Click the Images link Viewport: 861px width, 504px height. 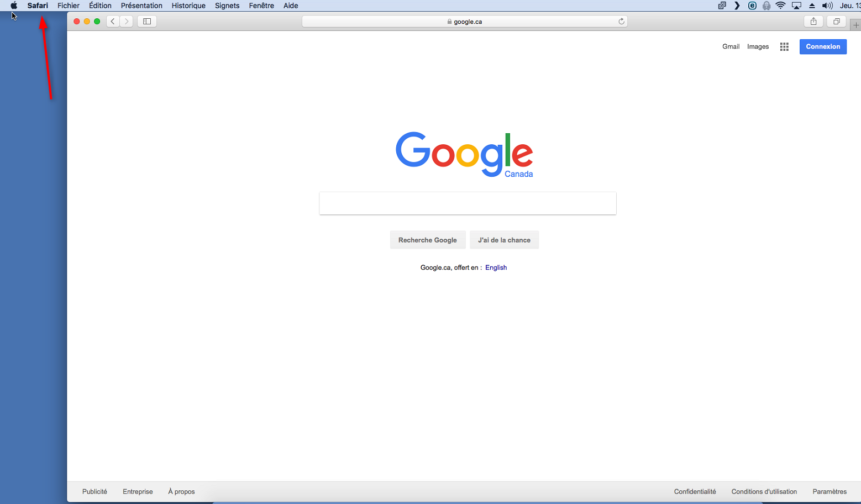758,46
